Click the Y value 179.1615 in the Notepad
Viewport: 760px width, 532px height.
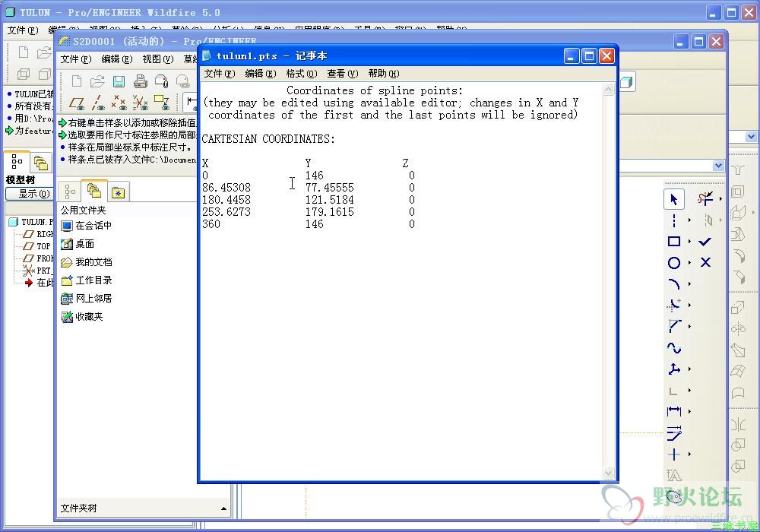coord(330,212)
